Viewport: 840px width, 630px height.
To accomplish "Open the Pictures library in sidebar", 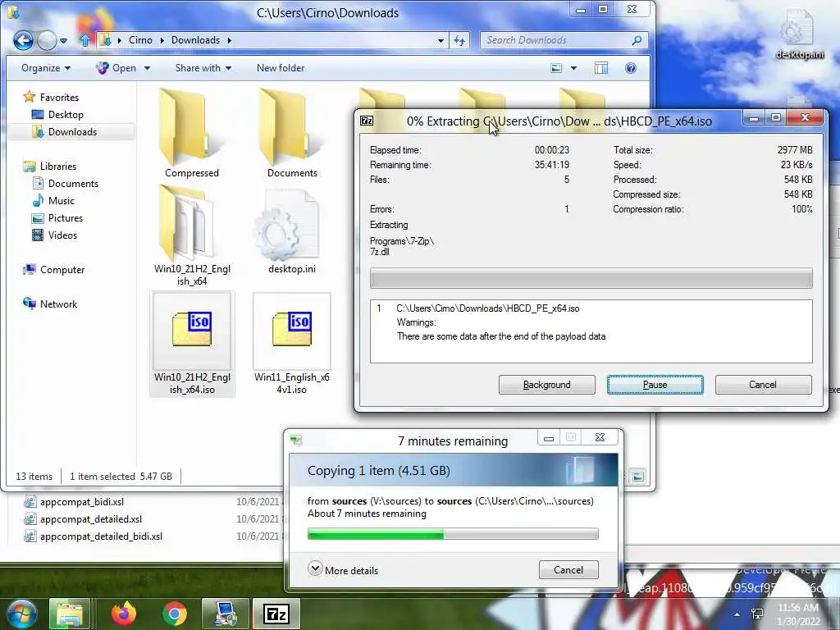I will tap(57, 218).
